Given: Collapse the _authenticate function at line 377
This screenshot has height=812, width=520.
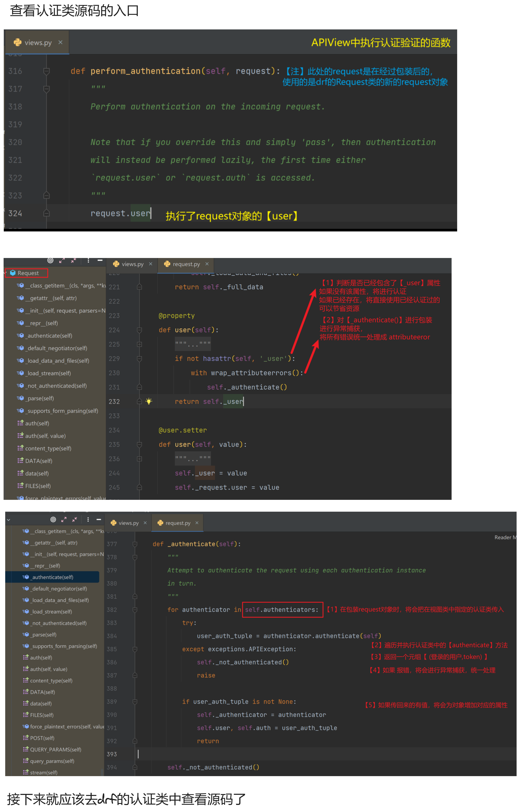Looking at the screenshot, I should click(x=135, y=544).
